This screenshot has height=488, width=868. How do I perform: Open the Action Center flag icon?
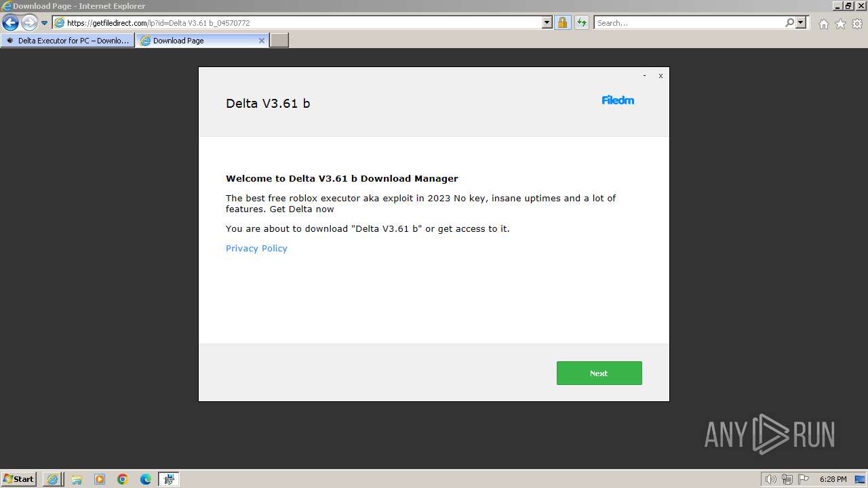pos(804,479)
